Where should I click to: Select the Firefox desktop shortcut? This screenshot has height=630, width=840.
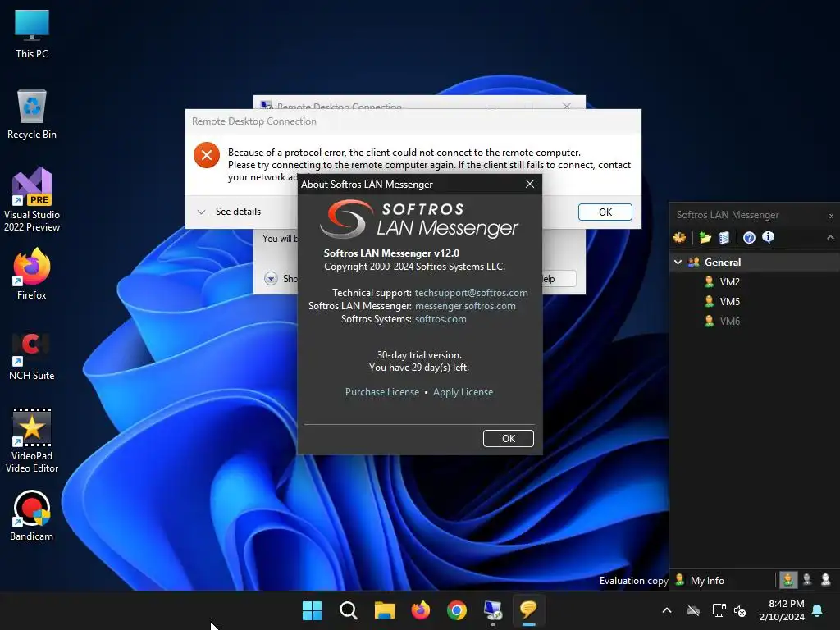coord(32,274)
